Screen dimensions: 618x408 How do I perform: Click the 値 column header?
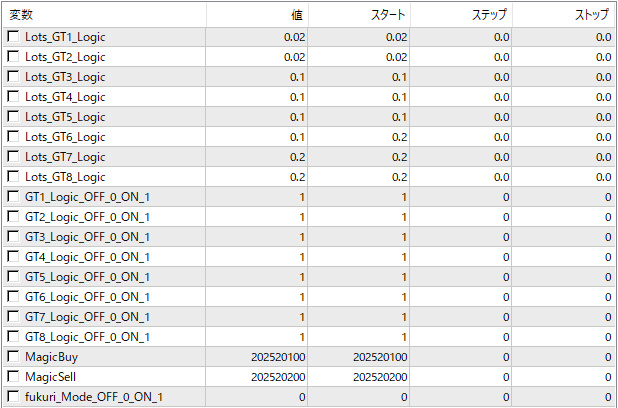click(257, 15)
